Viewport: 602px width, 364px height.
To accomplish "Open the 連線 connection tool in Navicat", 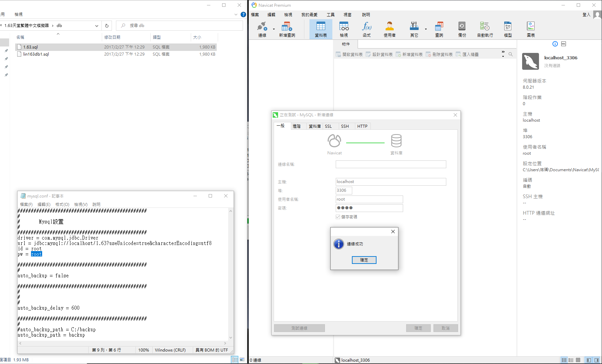I will click(x=262, y=29).
